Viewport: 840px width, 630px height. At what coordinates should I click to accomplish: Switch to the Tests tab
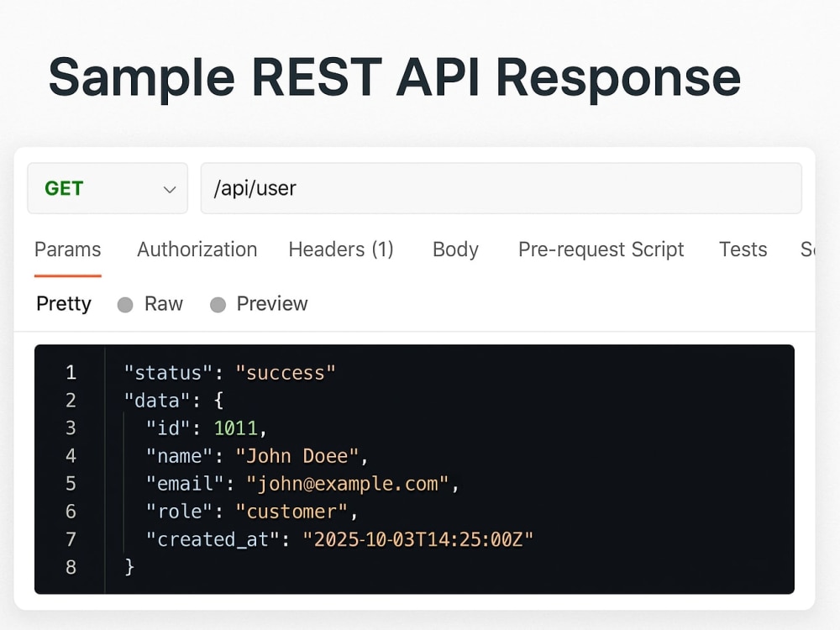(x=743, y=249)
